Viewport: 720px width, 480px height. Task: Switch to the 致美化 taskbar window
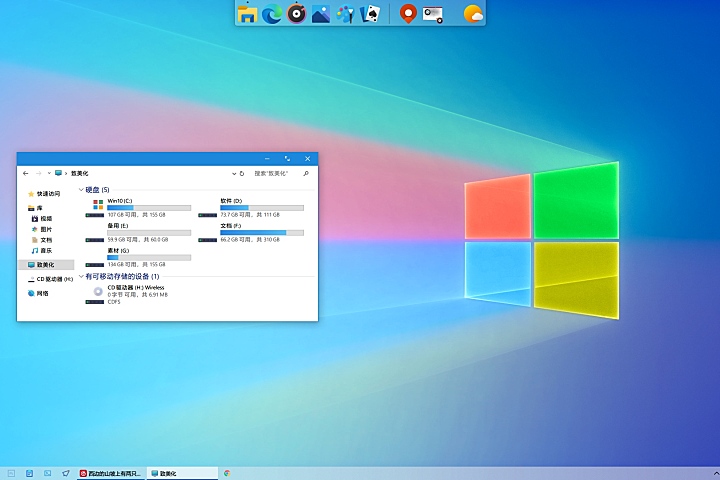tap(183, 473)
